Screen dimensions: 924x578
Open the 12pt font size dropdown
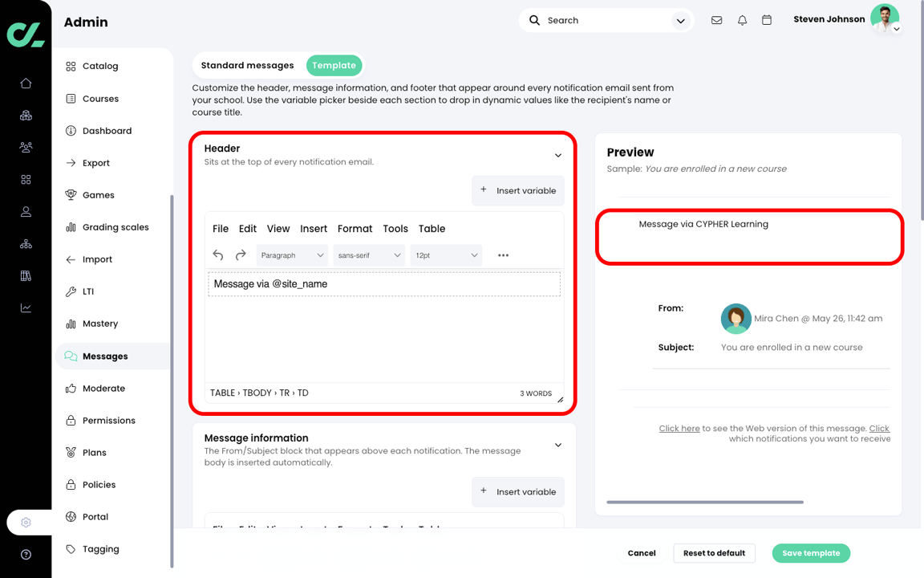click(x=446, y=255)
